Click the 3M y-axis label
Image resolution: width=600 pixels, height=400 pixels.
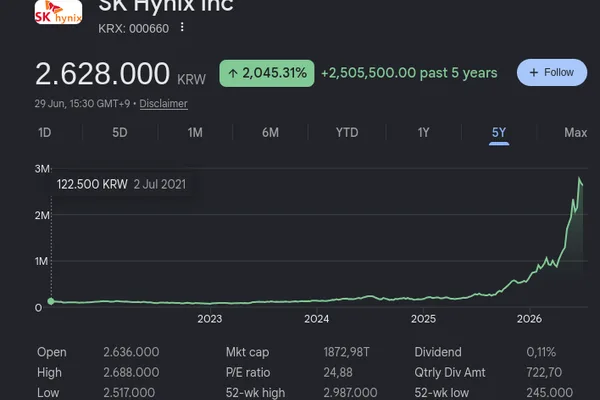point(42,169)
